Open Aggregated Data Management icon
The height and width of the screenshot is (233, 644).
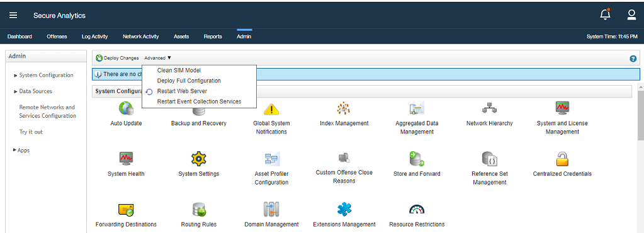pos(417,108)
